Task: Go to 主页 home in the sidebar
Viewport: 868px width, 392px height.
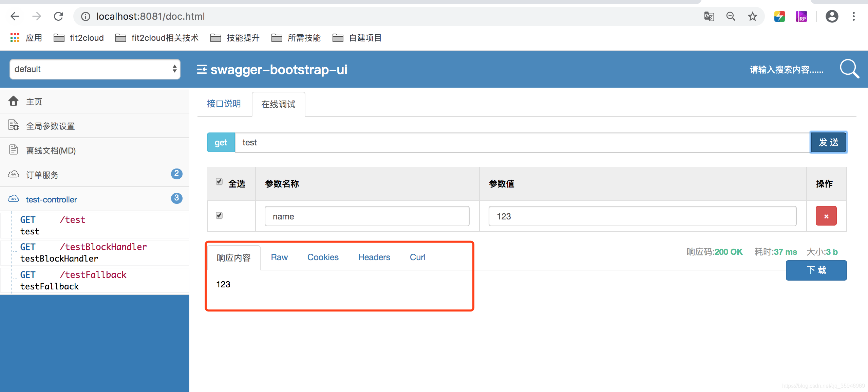Action: point(95,101)
